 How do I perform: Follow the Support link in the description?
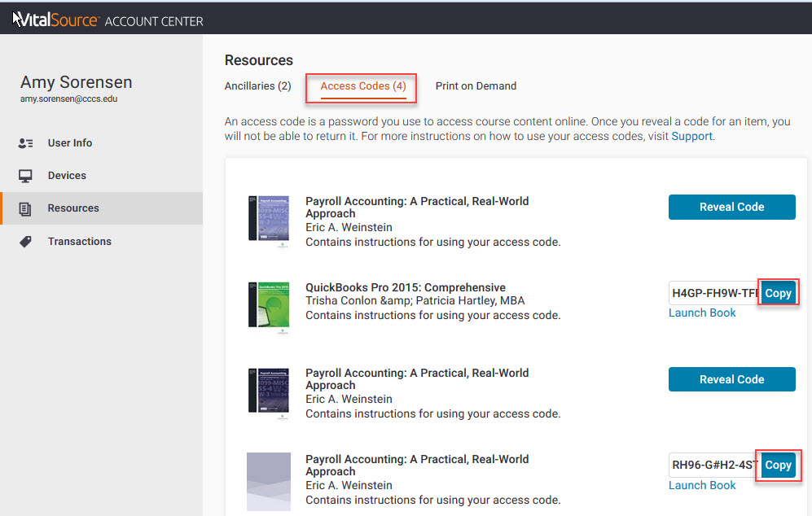tap(691, 136)
